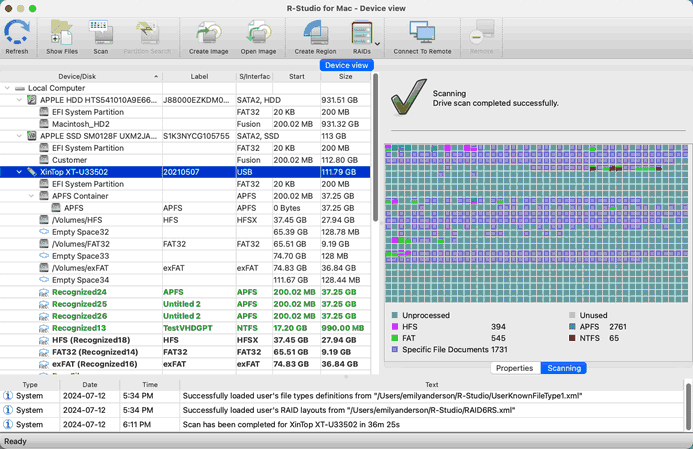Open the Scanning tab

[x=564, y=368]
